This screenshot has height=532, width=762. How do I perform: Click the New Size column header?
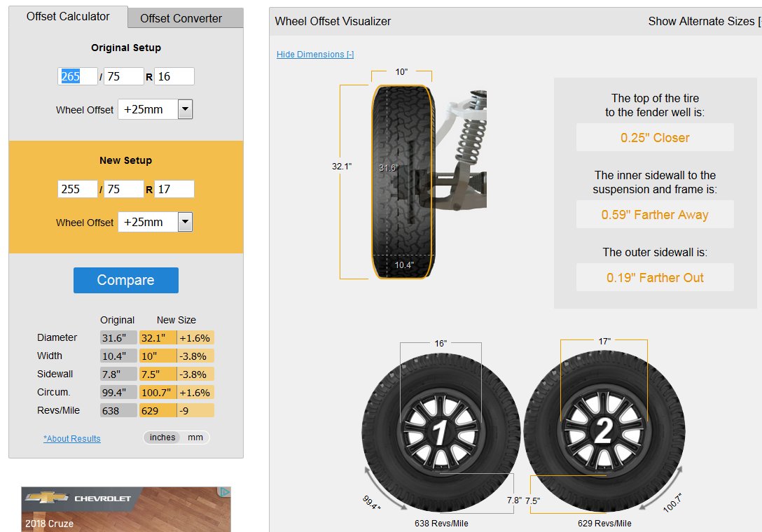(x=176, y=320)
